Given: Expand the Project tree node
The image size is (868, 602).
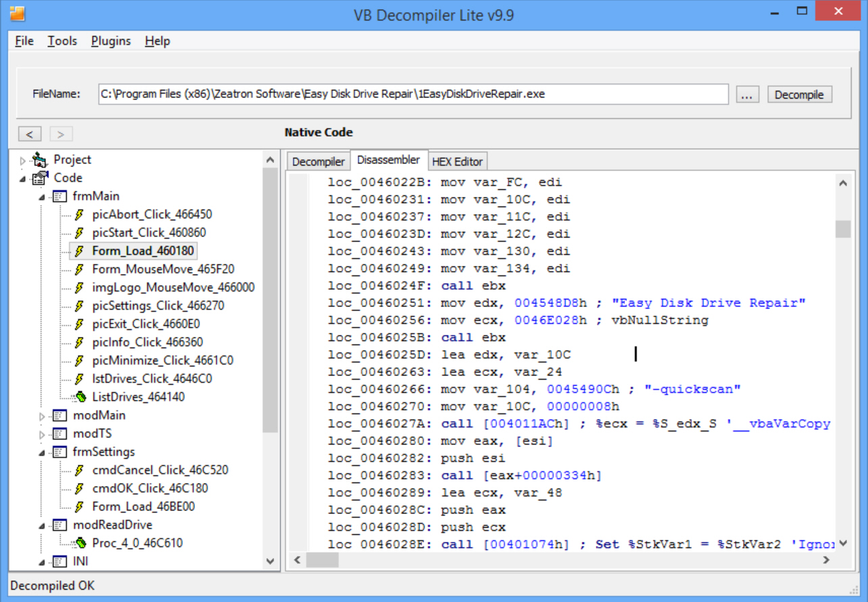Looking at the screenshot, I should click(x=23, y=161).
